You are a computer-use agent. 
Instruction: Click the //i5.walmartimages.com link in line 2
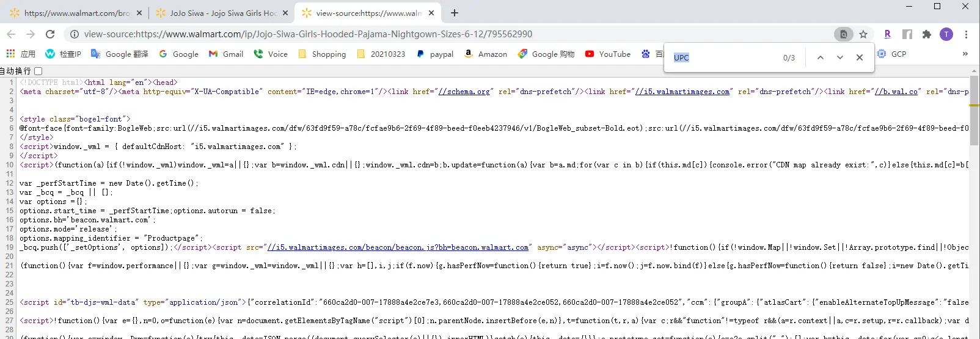(x=682, y=92)
